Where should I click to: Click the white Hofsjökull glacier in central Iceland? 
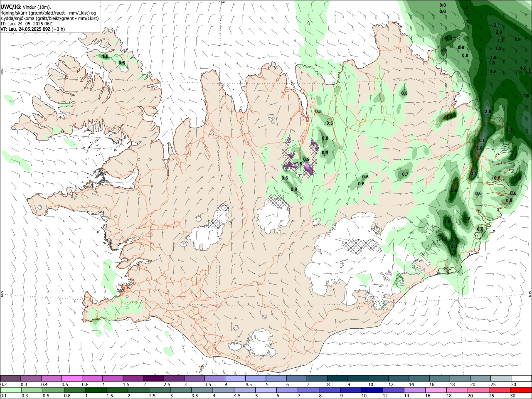tap(273, 215)
